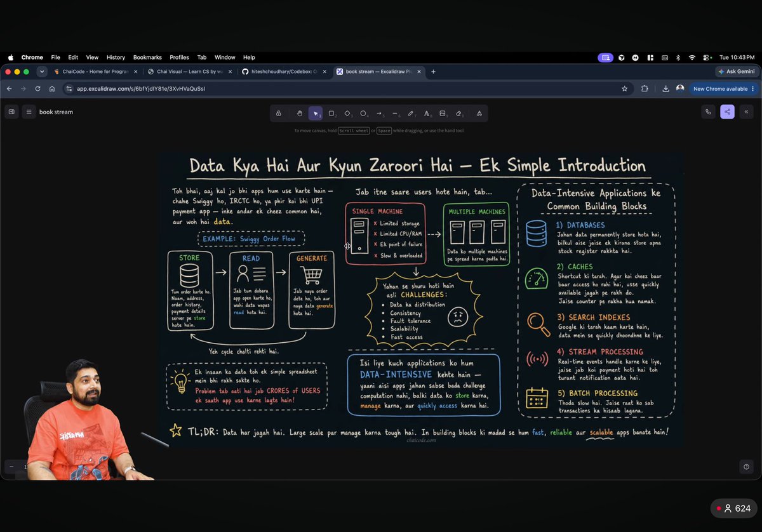This screenshot has width=762, height=532.
Task: Click the EXAMPLE: Swiggy Order Flow label
Action: click(x=251, y=239)
